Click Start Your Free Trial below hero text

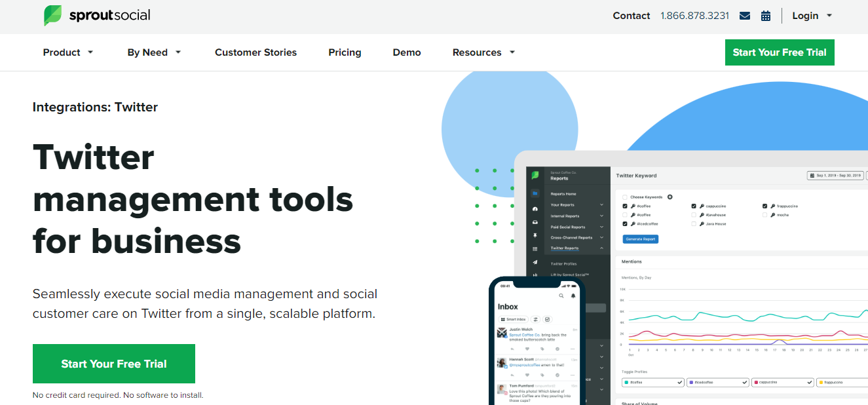click(x=114, y=364)
